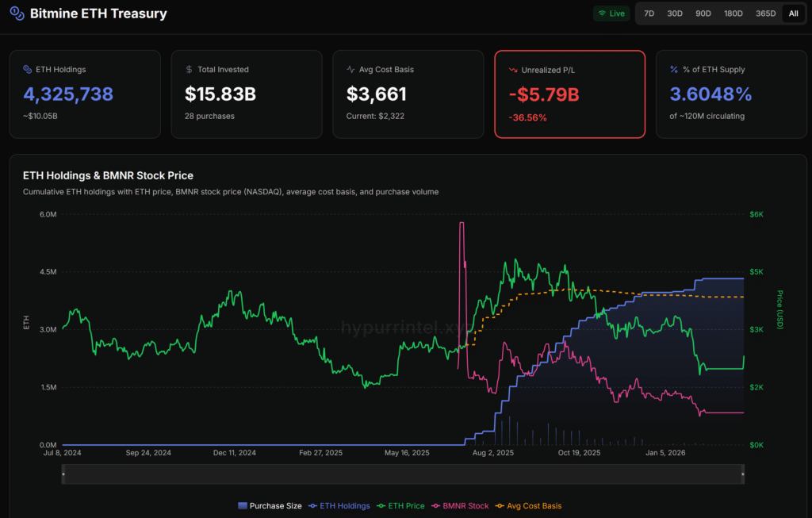The height and width of the screenshot is (518, 812).
Task: Click the ETH holdings value 4,325,738
Action: [68, 94]
